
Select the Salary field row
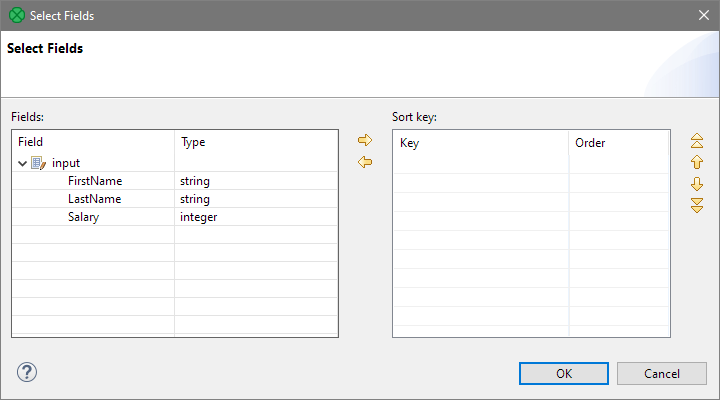pos(85,217)
